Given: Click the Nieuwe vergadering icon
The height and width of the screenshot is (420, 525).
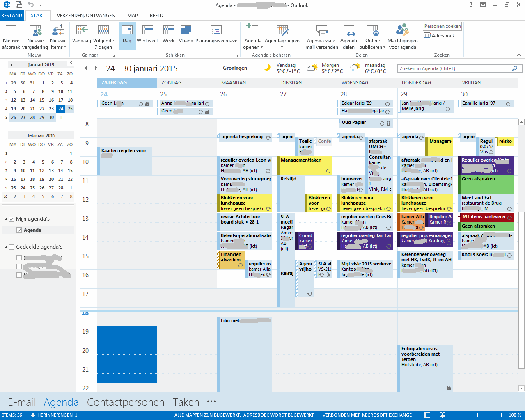Looking at the screenshot, I should point(35,31).
